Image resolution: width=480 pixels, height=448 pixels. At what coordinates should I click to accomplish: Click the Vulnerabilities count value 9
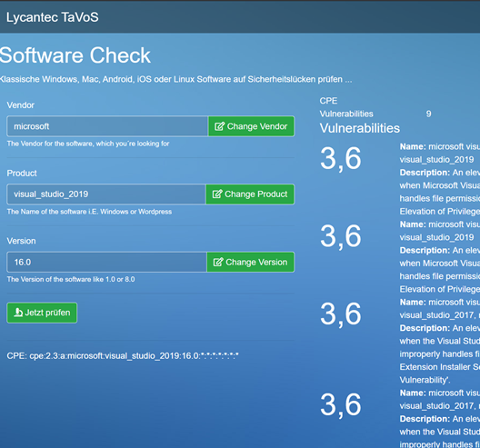428,114
